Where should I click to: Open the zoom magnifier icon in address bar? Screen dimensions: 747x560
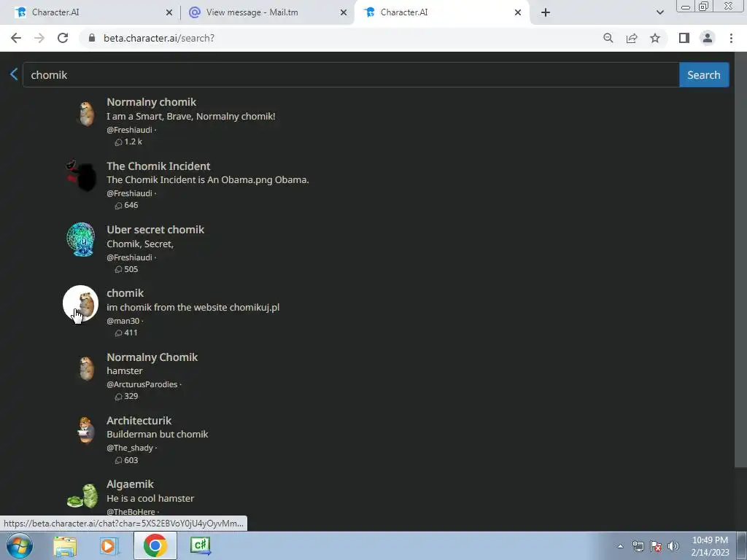[x=608, y=38]
